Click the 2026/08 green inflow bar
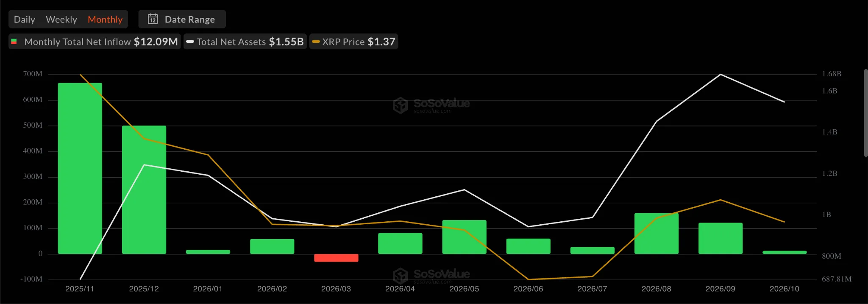 (x=657, y=234)
